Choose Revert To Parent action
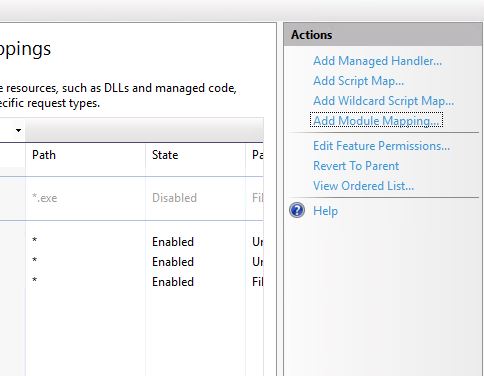The width and height of the screenshot is (484, 376). pos(356,166)
